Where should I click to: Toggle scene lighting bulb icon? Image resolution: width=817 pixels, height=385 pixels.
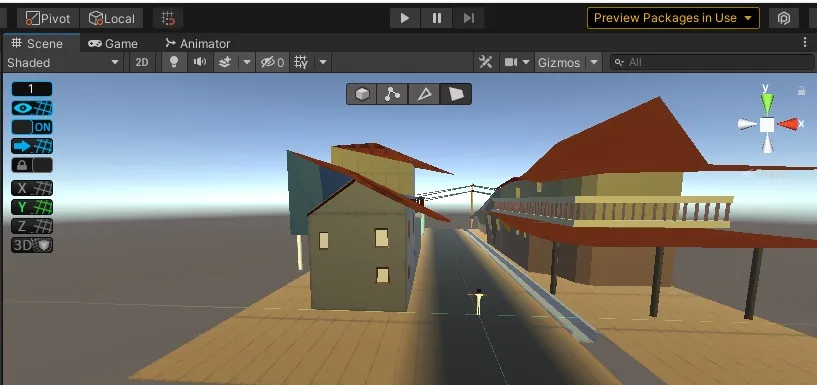coord(174,62)
